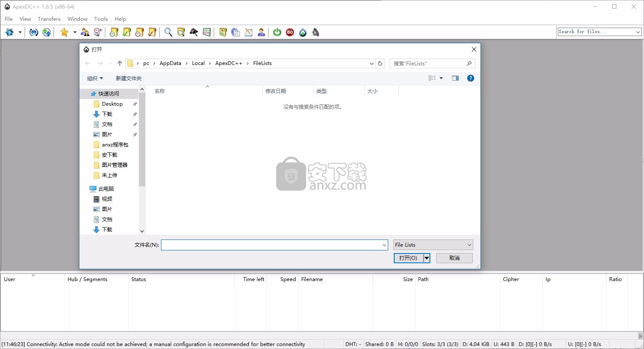Open Finished Downloads green-check folder icon
The height and width of the screenshot is (349, 644).
pyautogui.click(x=127, y=32)
